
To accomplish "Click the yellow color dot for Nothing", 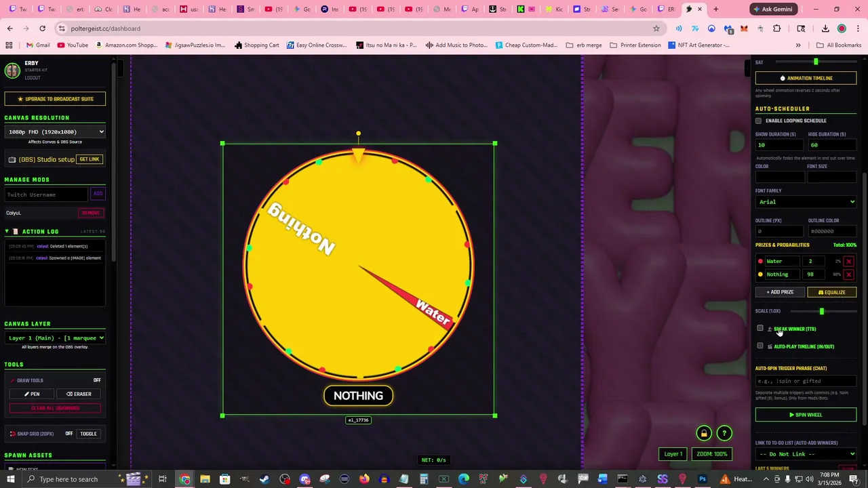I will [x=760, y=274].
